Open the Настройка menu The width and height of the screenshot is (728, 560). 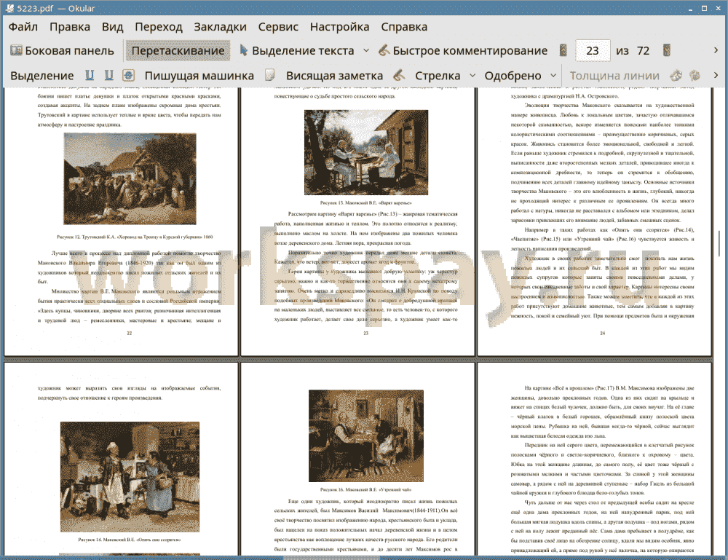click(x=339, y=27)
